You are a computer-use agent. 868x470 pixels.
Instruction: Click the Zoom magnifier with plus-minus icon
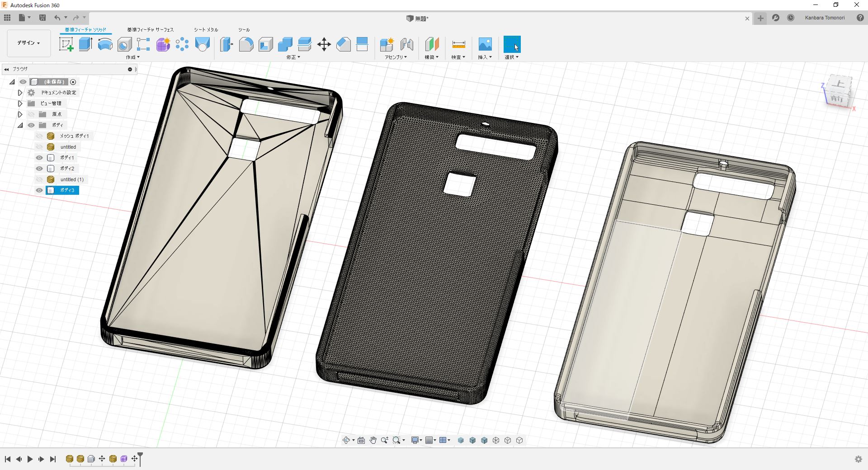click(x=385, y=440)
